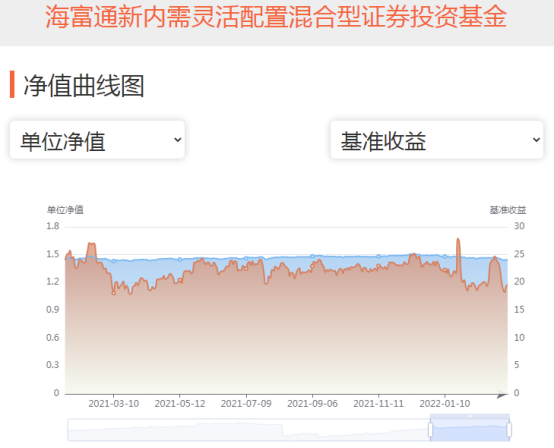Click the x-axis end arrow icon
554x448 pixels.
click(502, 394)
